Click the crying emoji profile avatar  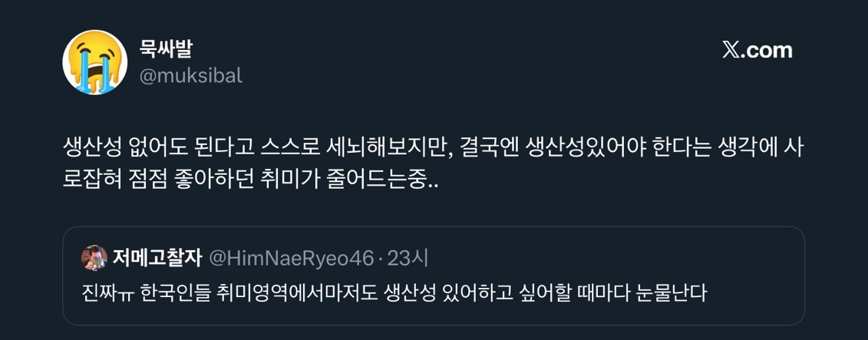pyautogui.click(x=94, y=63)
